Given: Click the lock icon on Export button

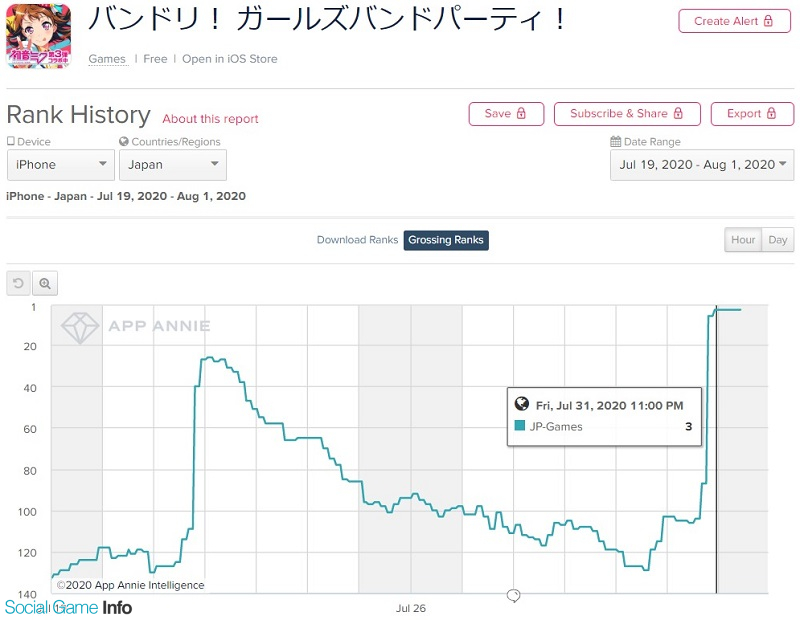Looking at the screenshot, I should point(774,114).
